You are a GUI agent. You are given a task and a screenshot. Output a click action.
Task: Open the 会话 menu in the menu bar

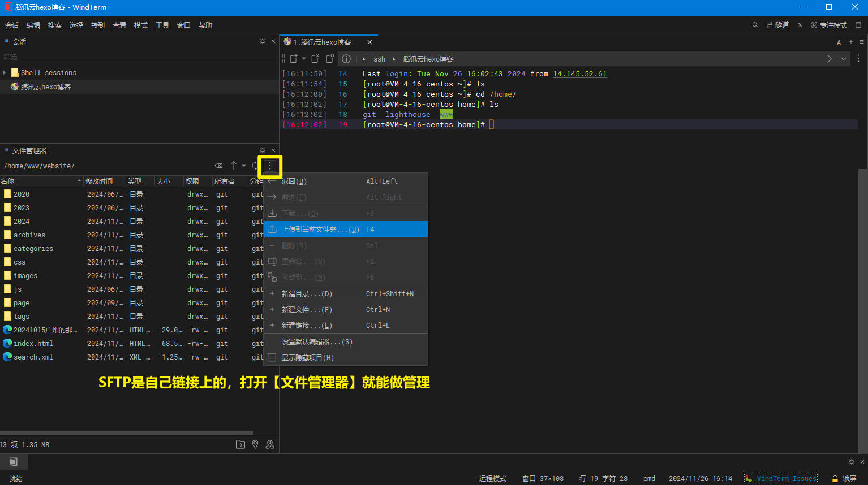click(12, 25)
